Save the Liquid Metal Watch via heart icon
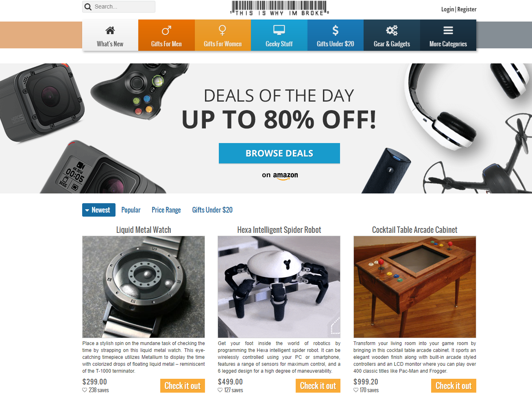The image size is (532, 393). 85,390
